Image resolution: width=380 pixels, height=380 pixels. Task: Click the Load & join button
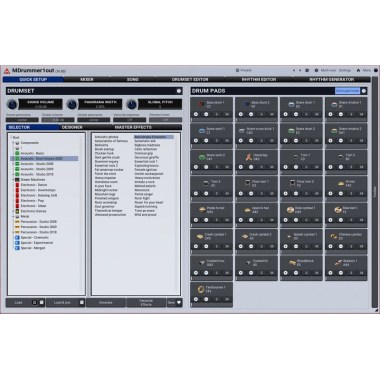pos(62,303)
